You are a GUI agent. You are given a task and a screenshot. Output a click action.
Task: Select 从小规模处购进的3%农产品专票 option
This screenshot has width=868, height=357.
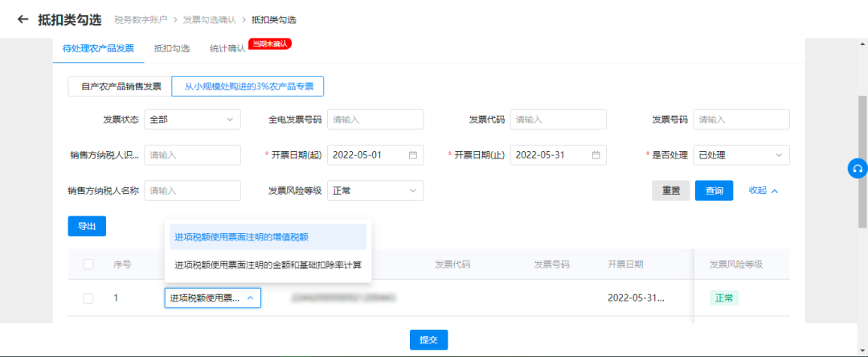pyautogui.click(x=248, y=86)
